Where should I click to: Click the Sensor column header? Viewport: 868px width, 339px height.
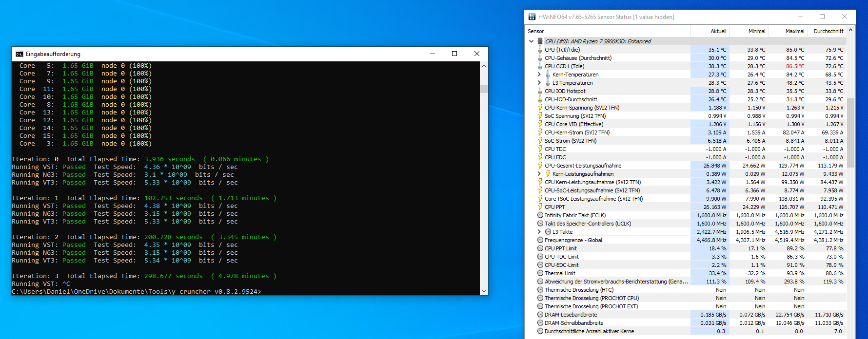[608, 31]
